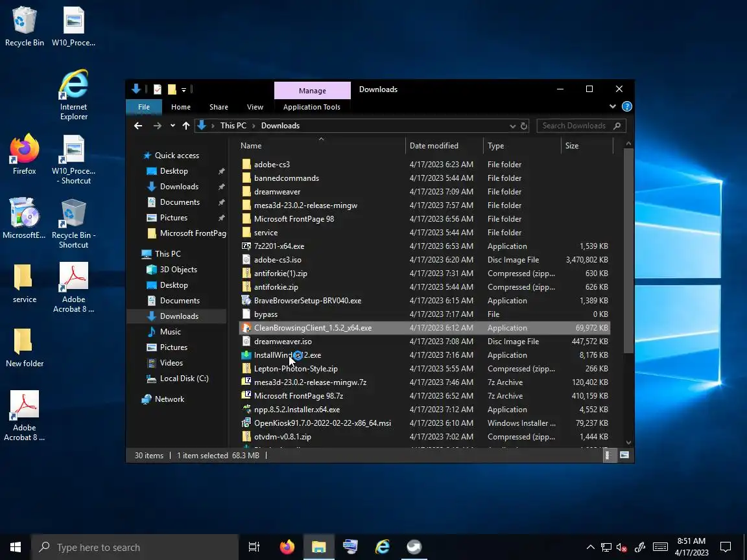Viewport: 747px width, 560px height.
Task: Open the notification center icon
Action: pos(726,547)
